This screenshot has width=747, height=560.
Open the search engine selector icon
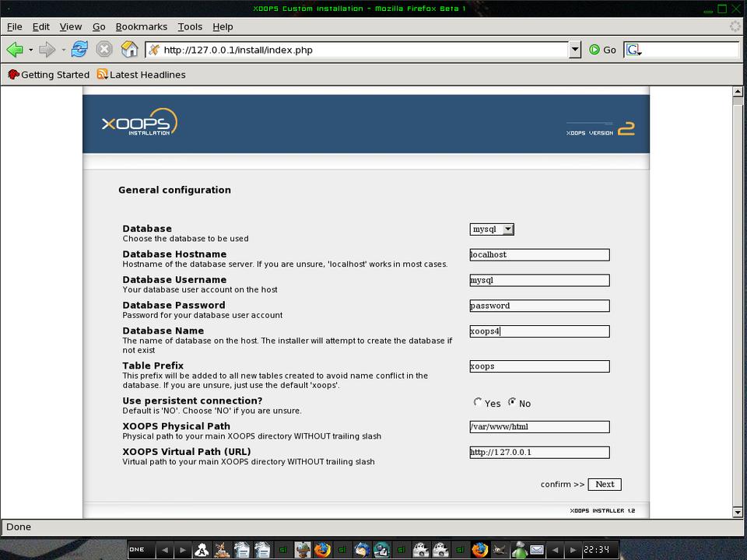[633, 50]
